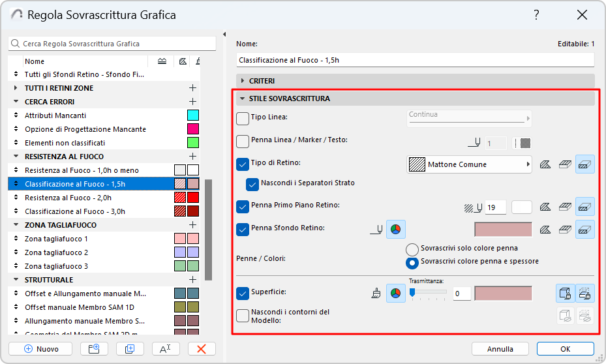Add rule to CERCA ERRORI with plus
The width and height of the screenshot is (606, 364).
click(192, 102)
